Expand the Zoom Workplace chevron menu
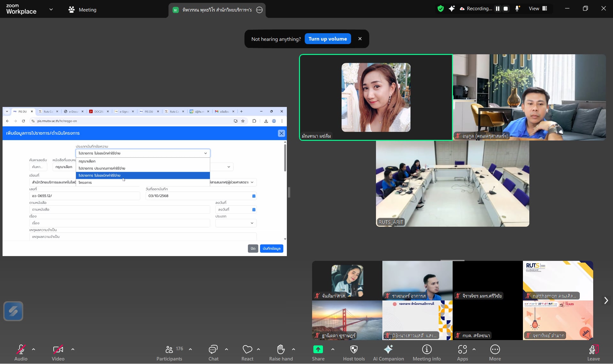This screenshot has height=364, width=613. (51, 10)
